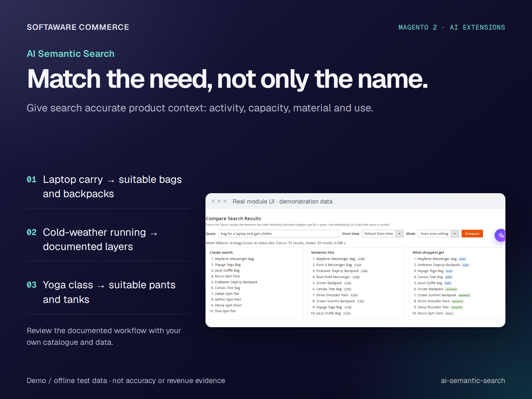Click Push It Messenger Bag in Semantic hits

coord(334,265)
